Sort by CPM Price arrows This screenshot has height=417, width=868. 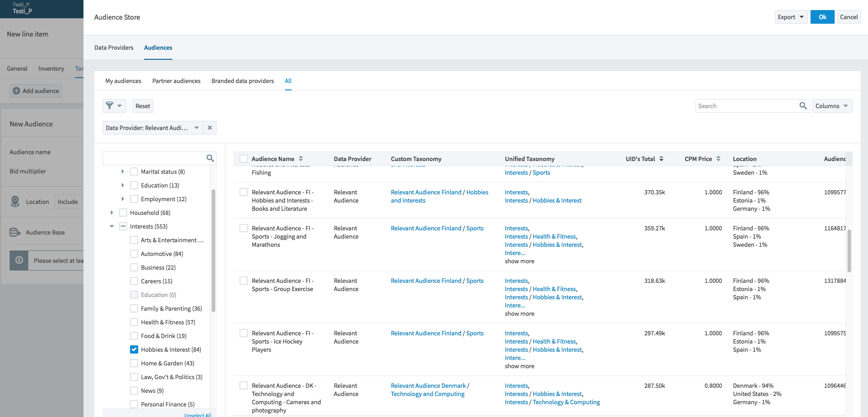click(718, 159)
